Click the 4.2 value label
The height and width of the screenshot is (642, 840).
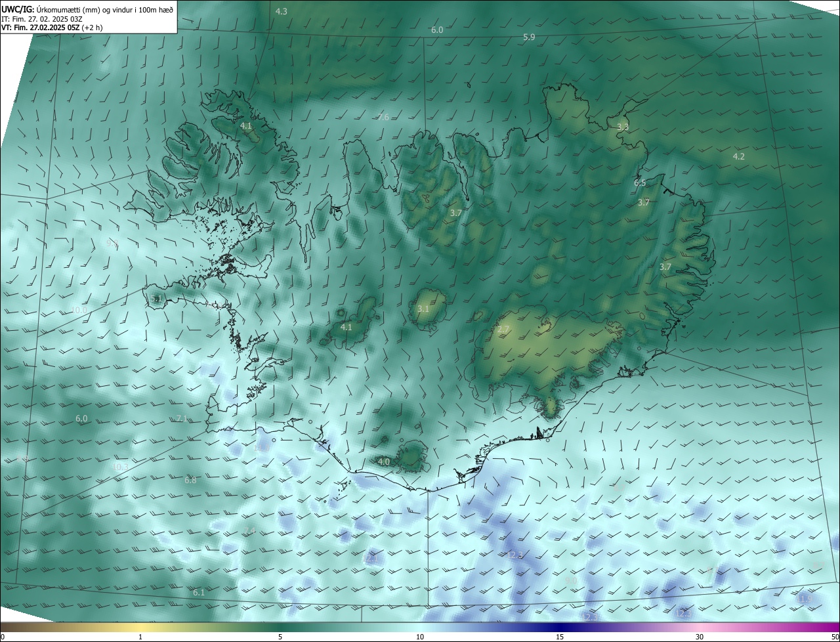point(739,156)
